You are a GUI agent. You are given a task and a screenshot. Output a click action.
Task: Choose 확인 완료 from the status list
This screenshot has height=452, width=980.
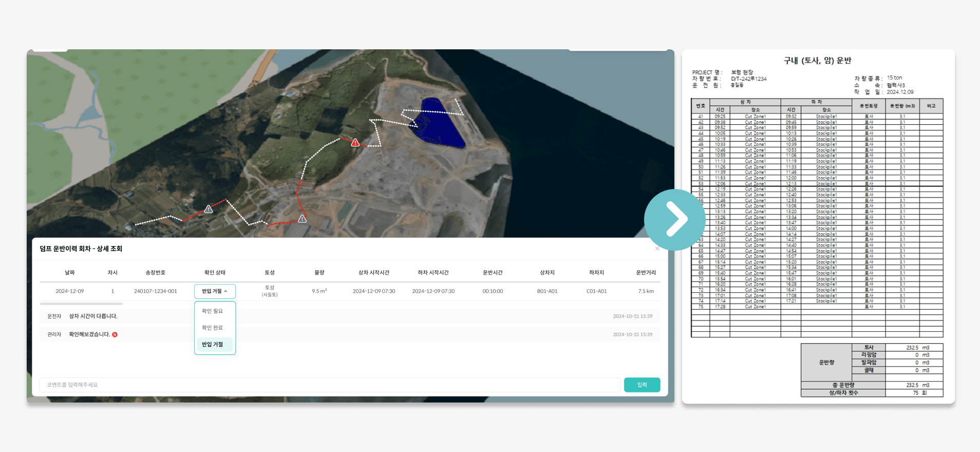point(212,328)
